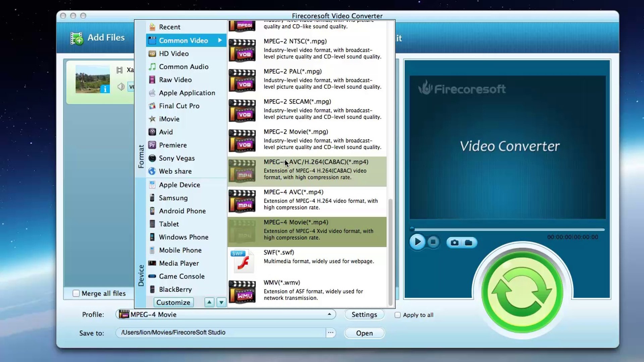Click the volume speaker icon in file row
This screenshot has width=644, height=362.
(x=121, y=87)
